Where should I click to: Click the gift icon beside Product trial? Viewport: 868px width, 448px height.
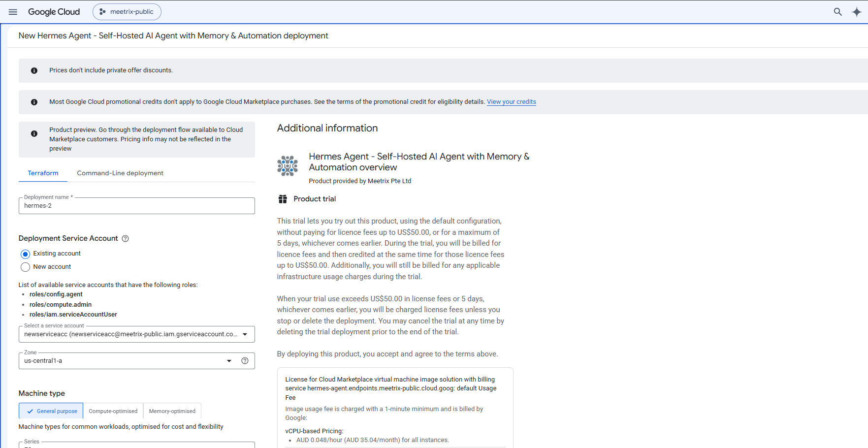click(283, 199)
